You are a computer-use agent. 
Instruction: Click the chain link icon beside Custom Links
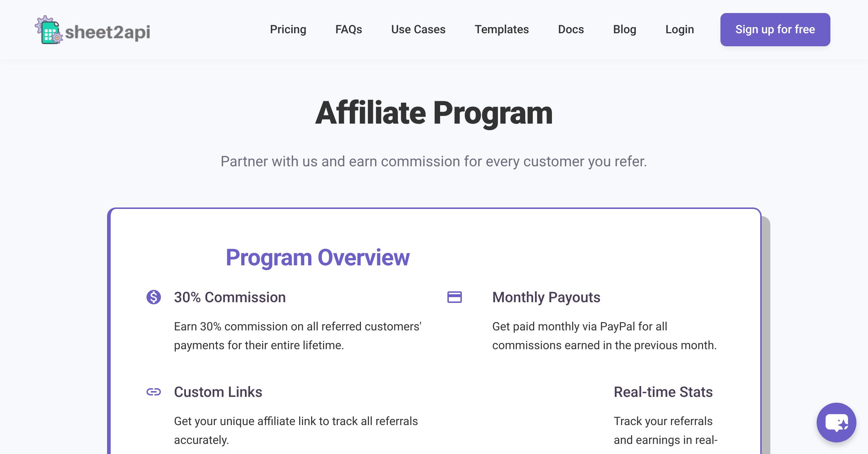coord(153,392)
